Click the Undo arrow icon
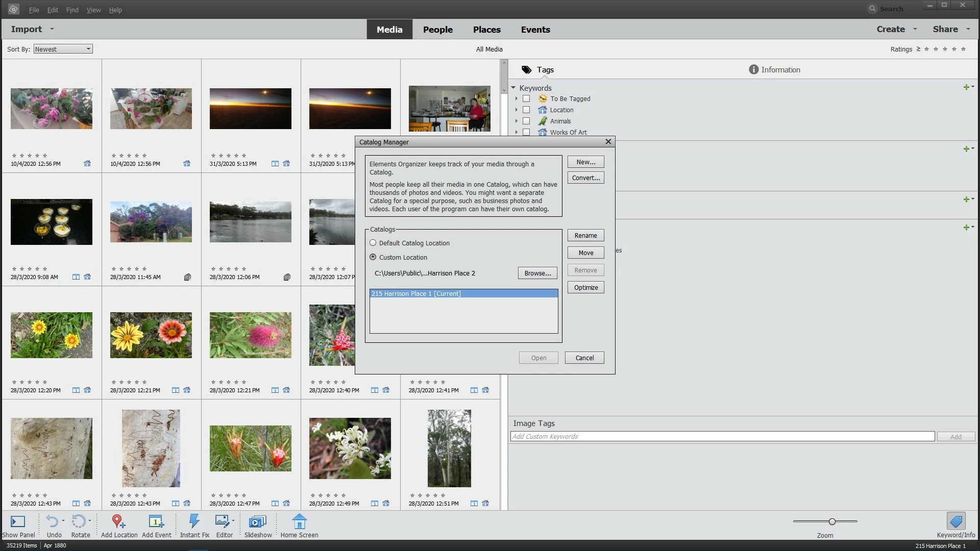 click(x=52, y=521)
